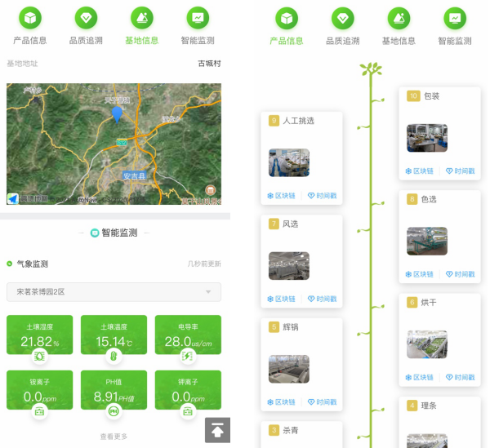
Task: Tap the 品质追溯 diamond icon in right screen
Action: pos(343,19)
